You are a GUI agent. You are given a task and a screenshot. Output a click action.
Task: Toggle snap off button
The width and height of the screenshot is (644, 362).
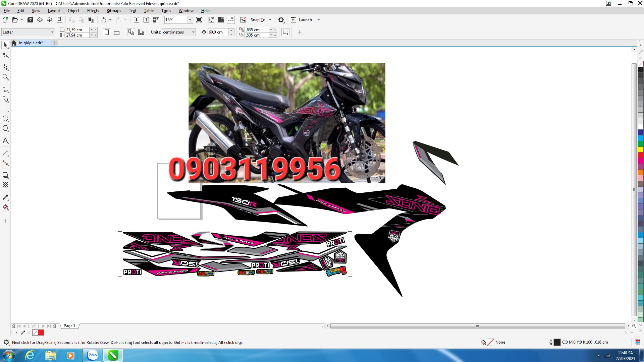click(244, 20)
